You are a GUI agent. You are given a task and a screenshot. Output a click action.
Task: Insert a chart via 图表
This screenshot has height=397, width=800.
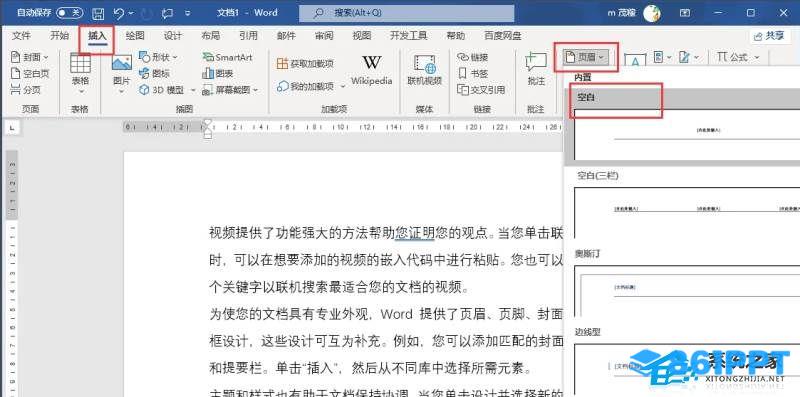[x=218, y=73]
